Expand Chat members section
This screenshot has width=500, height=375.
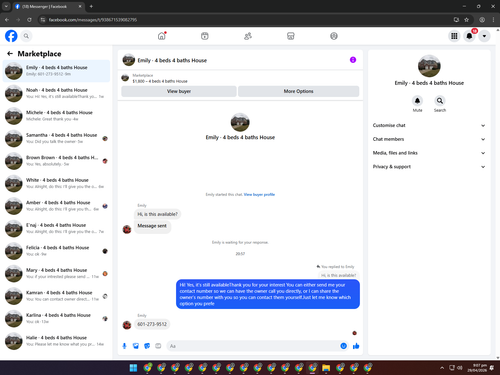(x=429, y=139)
